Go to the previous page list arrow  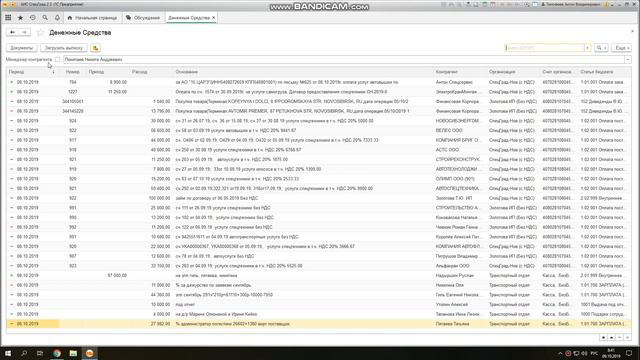click(611, 338)
